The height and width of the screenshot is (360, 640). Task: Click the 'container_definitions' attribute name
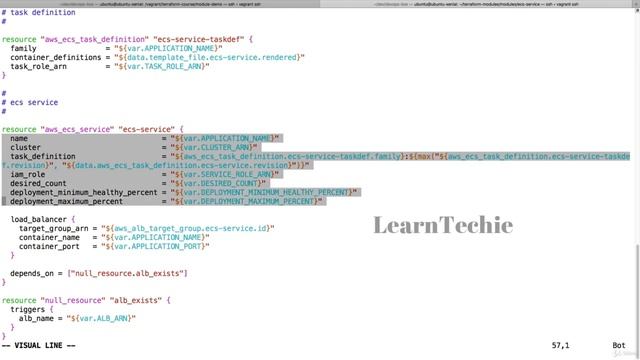56,58
